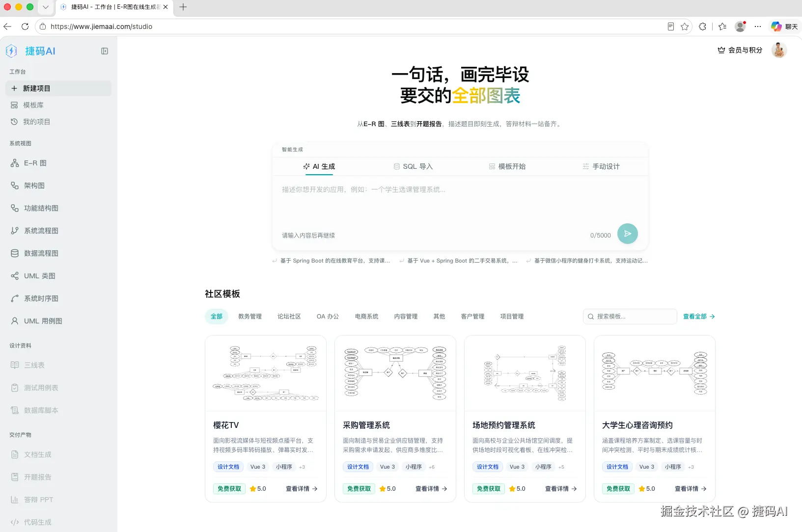
Task: Click 查看详情 on 场地预约管理系统 card
Action: [561, 489]
